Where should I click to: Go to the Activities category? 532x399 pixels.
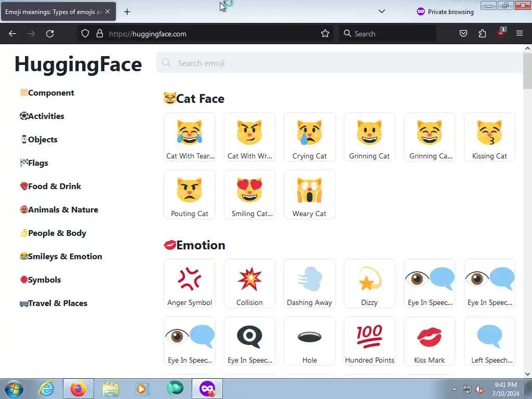pyautogui.click(x=42, y=116)
